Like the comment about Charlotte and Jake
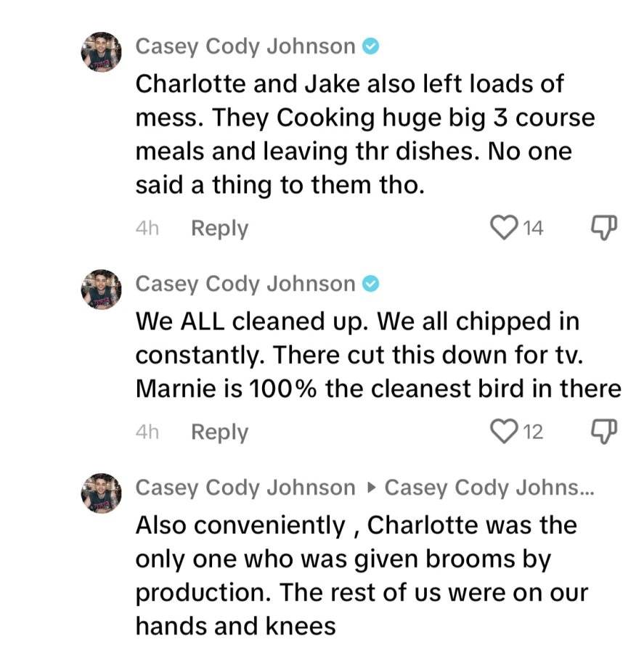644x653 pixels. point(504,227)
